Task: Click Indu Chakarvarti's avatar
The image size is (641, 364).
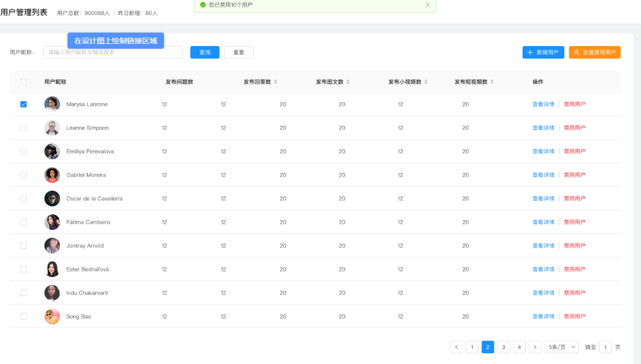Action: 52,293
